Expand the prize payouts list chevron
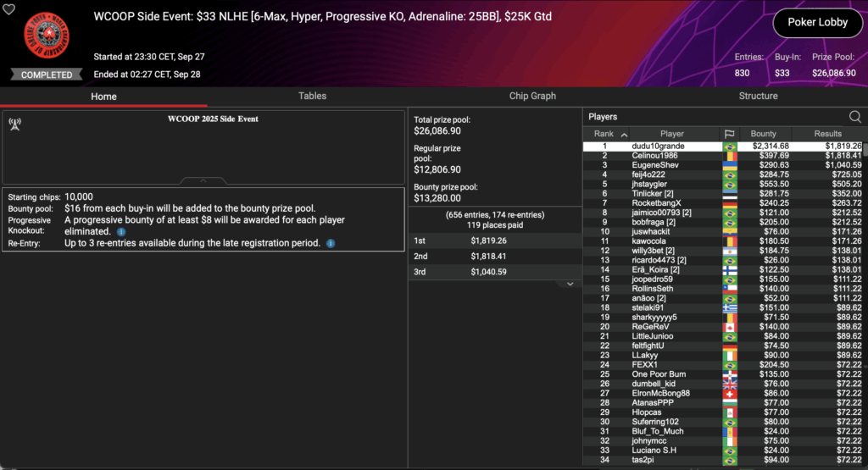 570,284
